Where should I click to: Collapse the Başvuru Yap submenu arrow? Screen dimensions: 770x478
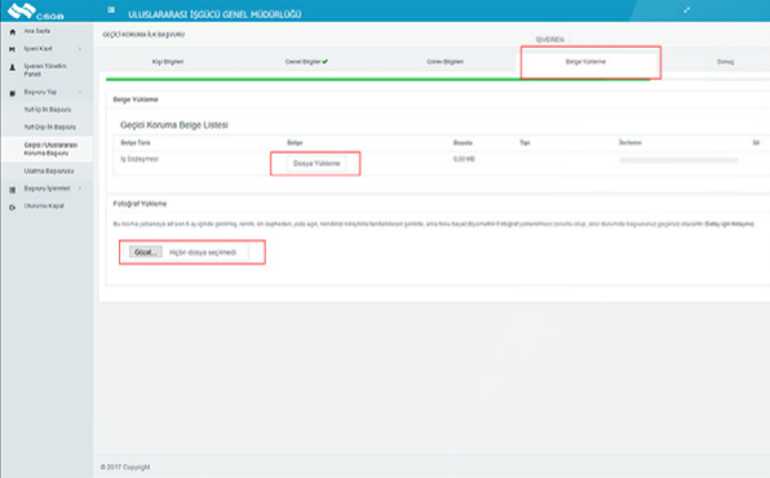click(x=80, y=91)
